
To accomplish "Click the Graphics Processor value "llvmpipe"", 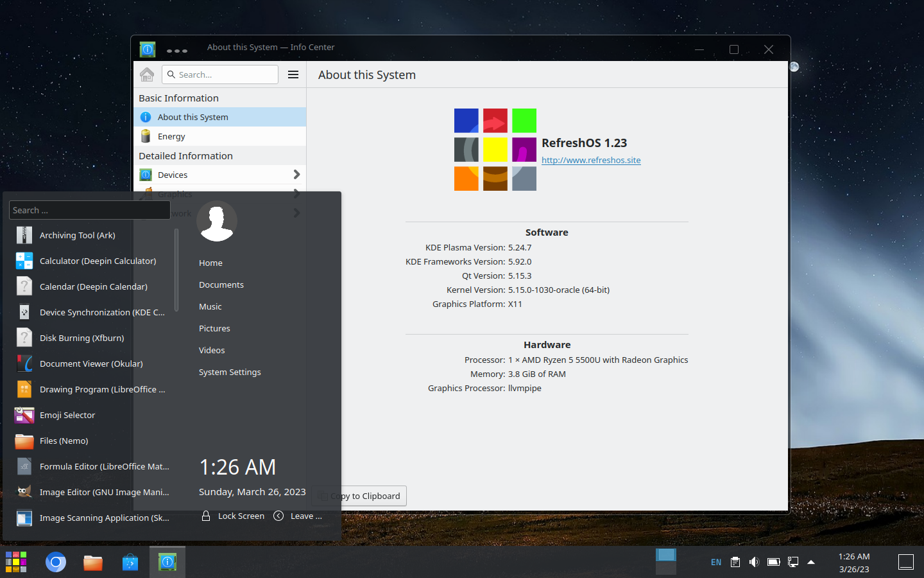I will (525, 388).
